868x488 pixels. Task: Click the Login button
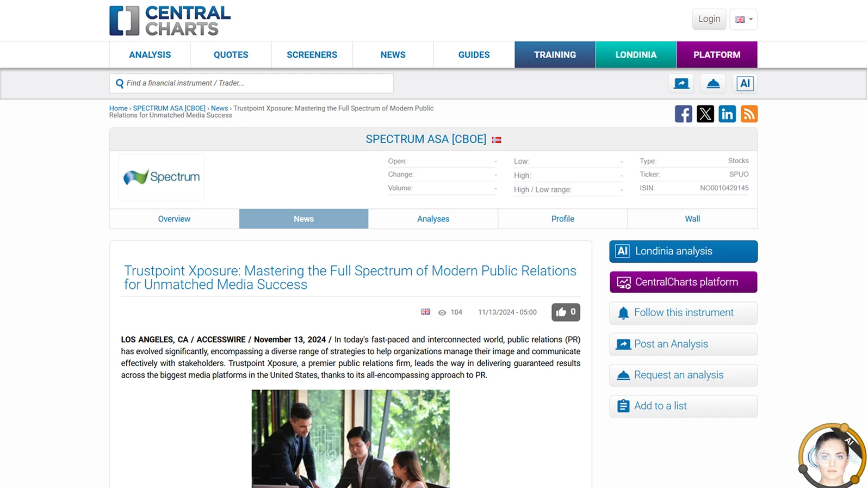(x=709, y=19)
